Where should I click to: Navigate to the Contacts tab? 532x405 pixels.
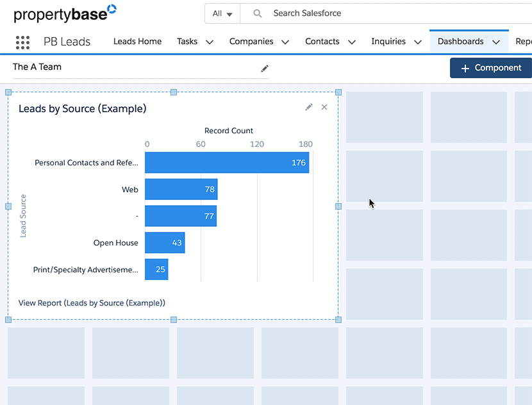coord(322,42)
